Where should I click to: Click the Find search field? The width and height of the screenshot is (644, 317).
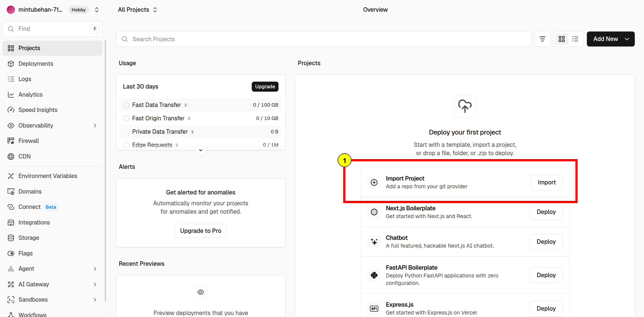52,29
